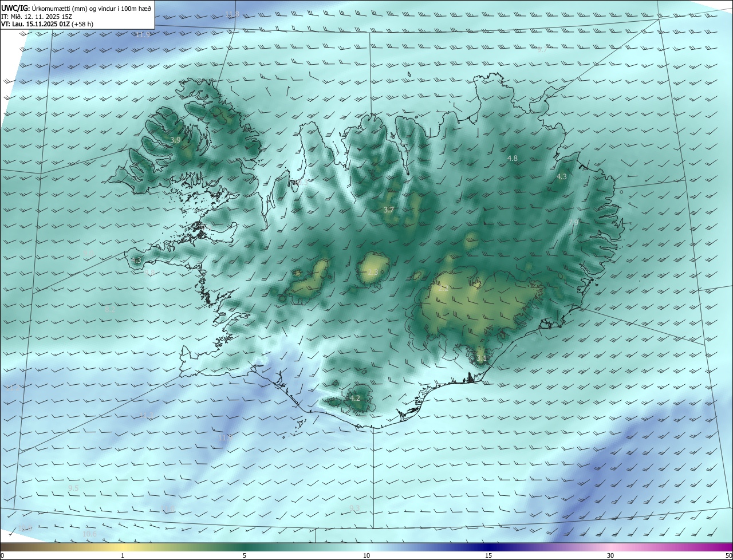
Task: Select the 3.1 value label
Action: [x=481, y=359]
